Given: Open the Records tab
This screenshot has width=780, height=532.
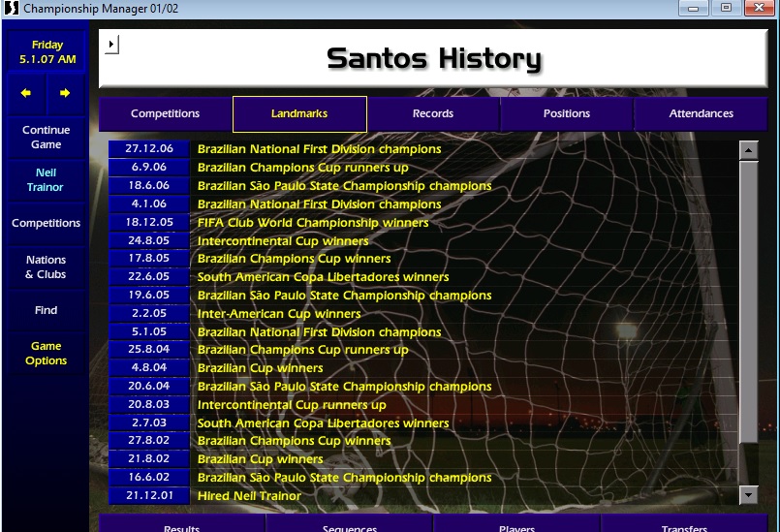Looking at the screenshot, I should (x=433, y=113).
